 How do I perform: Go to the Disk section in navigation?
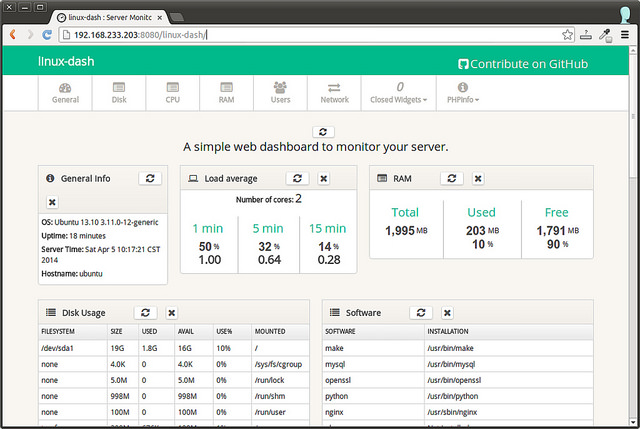118,94
